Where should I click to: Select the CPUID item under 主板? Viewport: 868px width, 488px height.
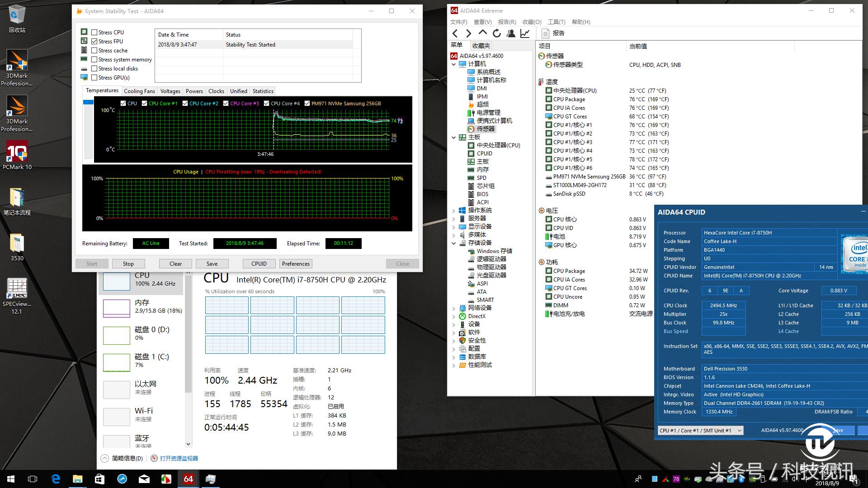coord(484,153)
